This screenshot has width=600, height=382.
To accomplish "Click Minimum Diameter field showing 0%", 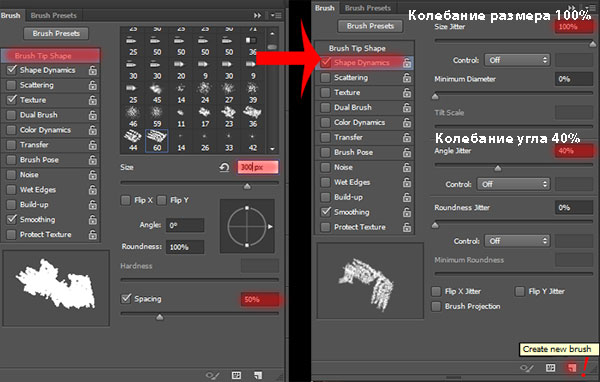I will pyautogui.click(x=574, y=79).
